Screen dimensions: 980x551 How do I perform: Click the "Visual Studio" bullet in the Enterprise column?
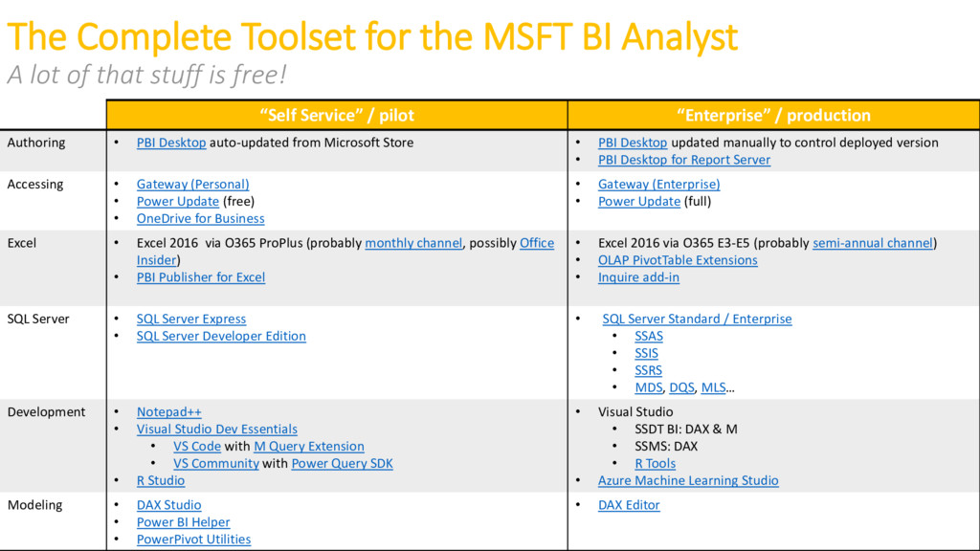[635, 411]
